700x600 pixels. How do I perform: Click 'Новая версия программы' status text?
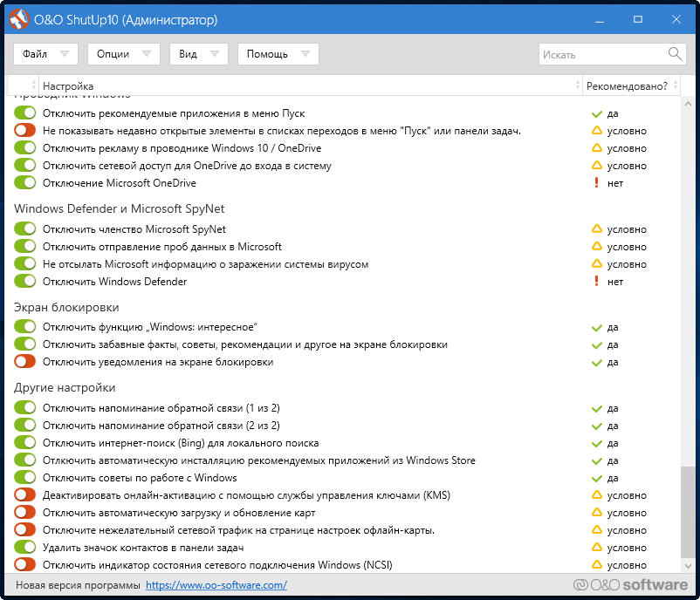pos(78,585)
